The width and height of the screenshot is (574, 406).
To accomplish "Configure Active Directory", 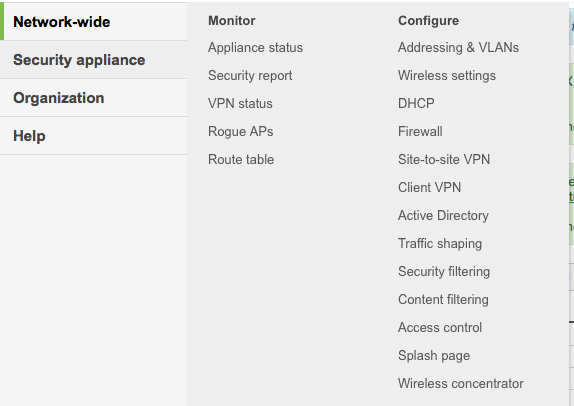I will click(x=443, y=215).
